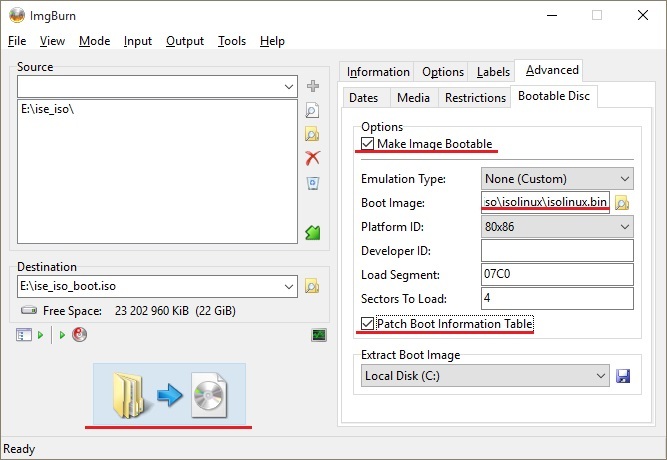
Task: Click browse for a file icon in Source
Action: (312, 110)
